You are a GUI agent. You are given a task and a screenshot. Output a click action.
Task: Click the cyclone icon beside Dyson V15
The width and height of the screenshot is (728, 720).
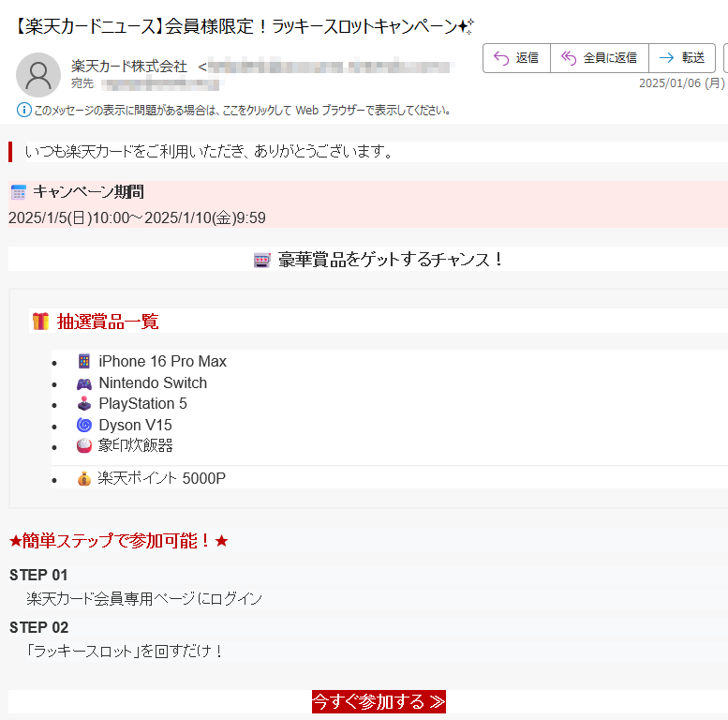84,425
